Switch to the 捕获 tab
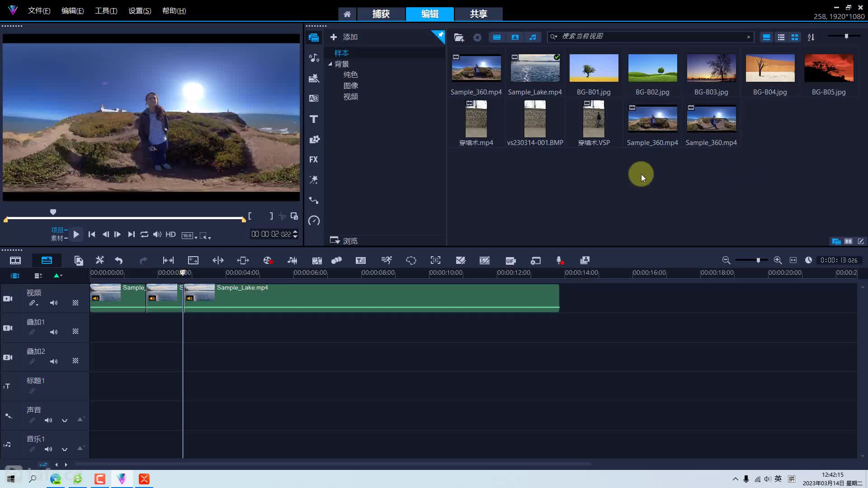The height and width of the screenshot is (488, 868). 381,14
